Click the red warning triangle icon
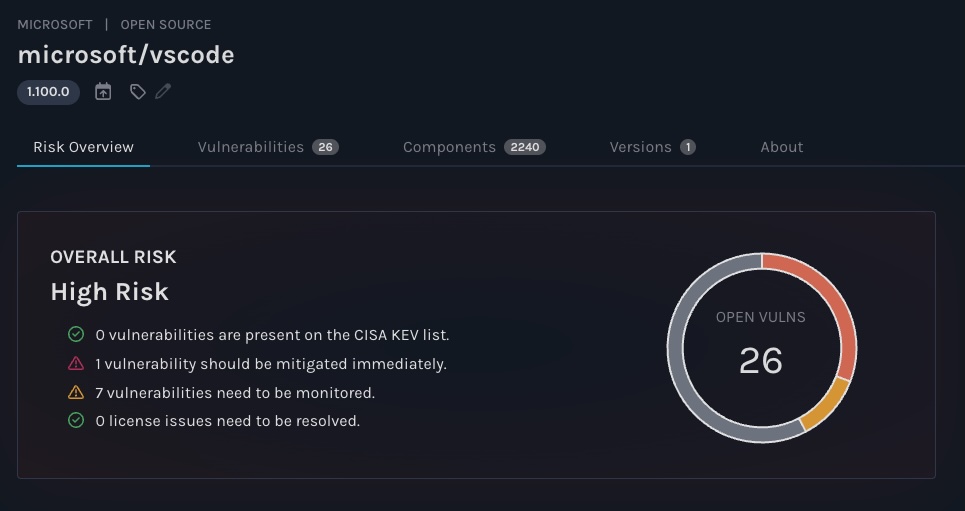 pyautogui.click(x=76, y=363)
